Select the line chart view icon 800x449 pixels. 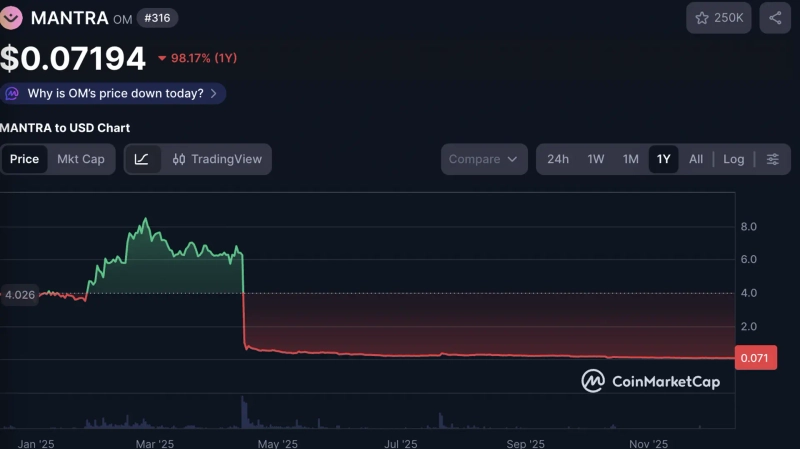pos(141,159)
